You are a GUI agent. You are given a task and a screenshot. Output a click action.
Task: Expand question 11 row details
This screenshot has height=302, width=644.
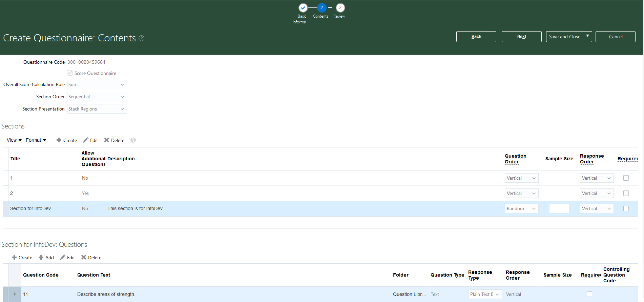15,294
